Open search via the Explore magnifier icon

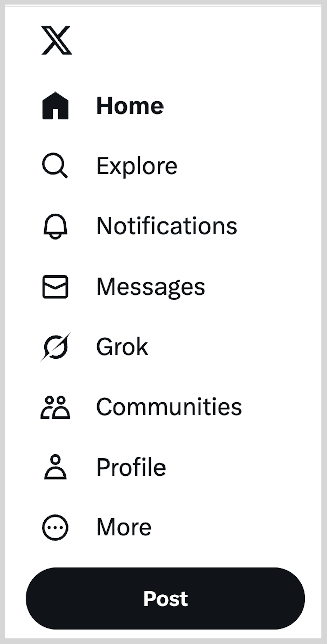click(55, 166)
